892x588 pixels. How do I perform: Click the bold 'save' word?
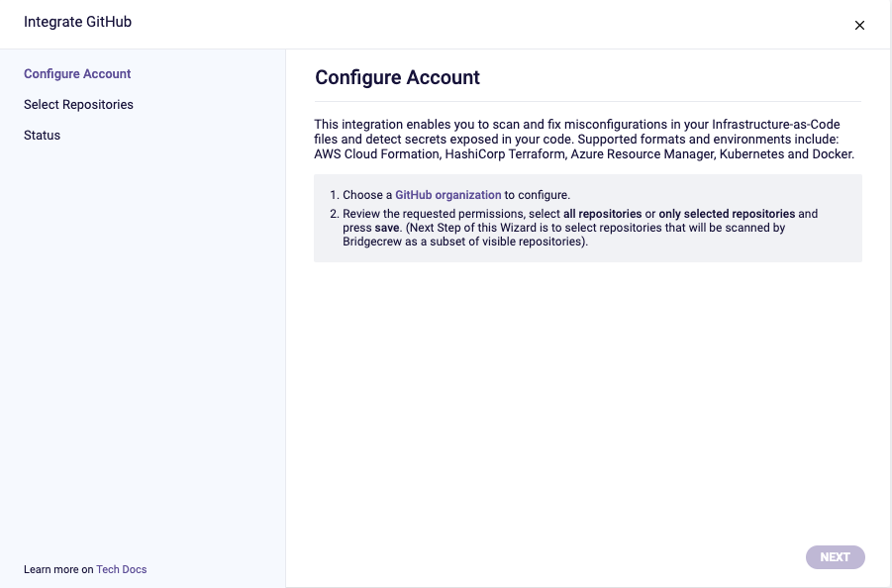(387, 228)
